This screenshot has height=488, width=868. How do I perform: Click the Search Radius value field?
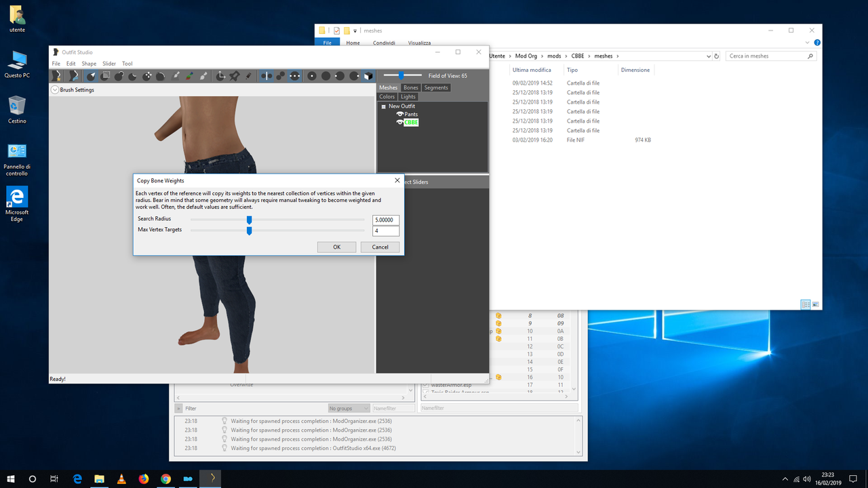tap(386, 220)
